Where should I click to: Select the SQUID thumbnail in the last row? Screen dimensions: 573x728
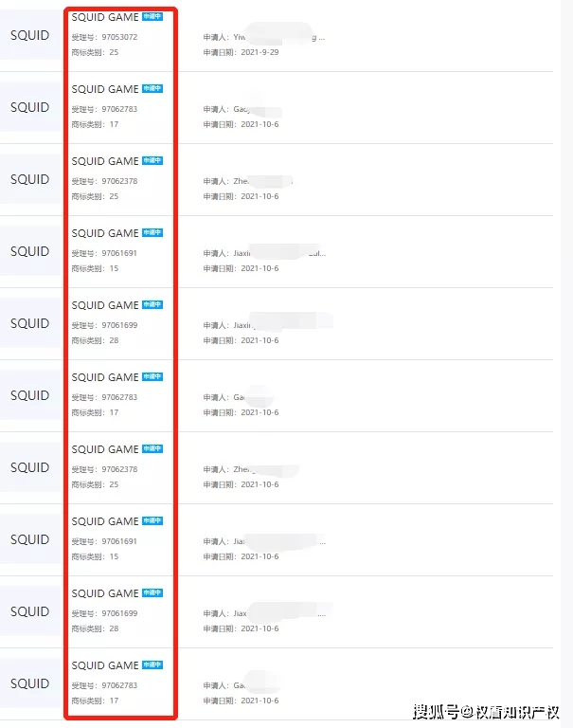[29, 683]
